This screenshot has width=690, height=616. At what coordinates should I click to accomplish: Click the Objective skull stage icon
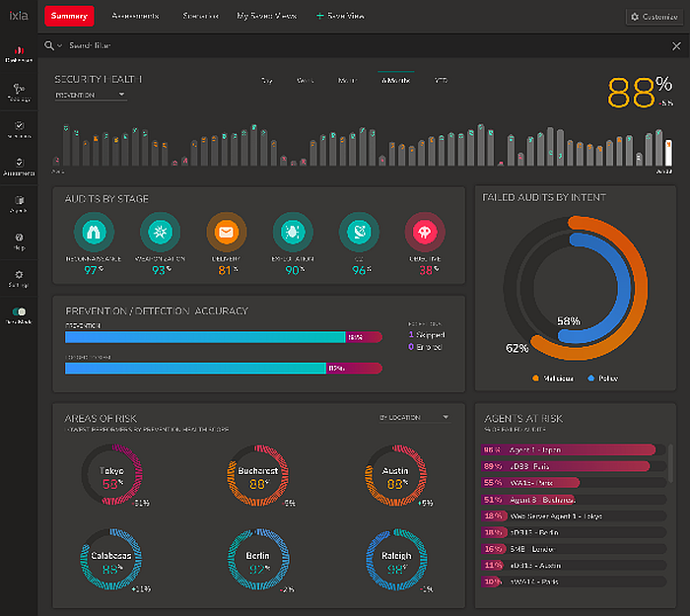coord(423,233)
